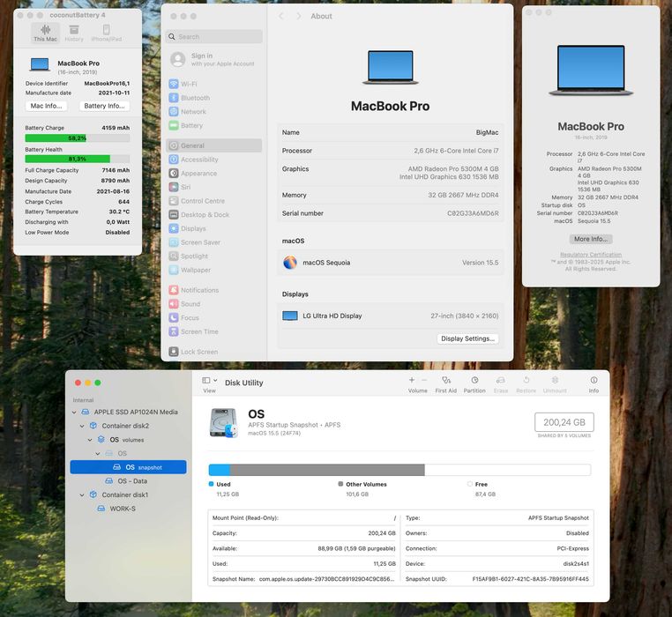The height and width of the screenshot is (617, 672).
Task: Collapse OS volumes disclosure arrow
Action: coord(90,440)
